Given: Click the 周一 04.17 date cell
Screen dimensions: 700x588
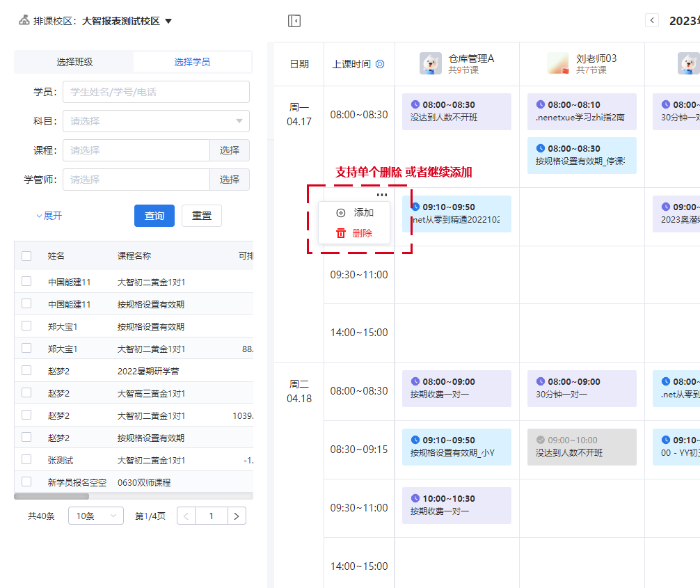Looking at the screenshot, I should [299, 115].
